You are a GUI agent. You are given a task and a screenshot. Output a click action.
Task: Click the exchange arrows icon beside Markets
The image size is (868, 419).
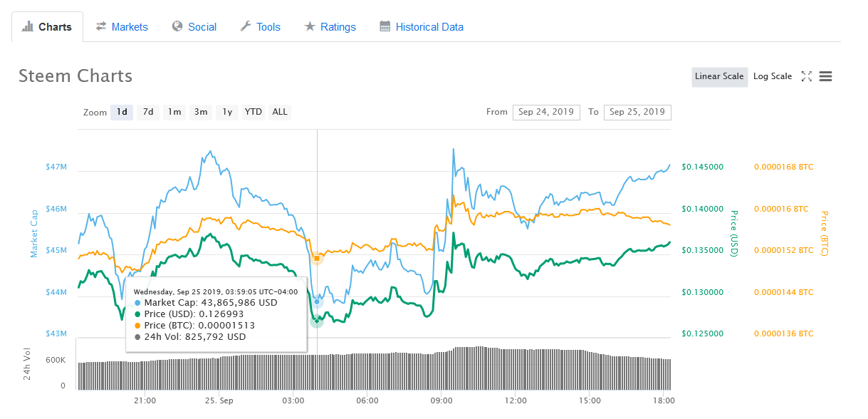101,26
